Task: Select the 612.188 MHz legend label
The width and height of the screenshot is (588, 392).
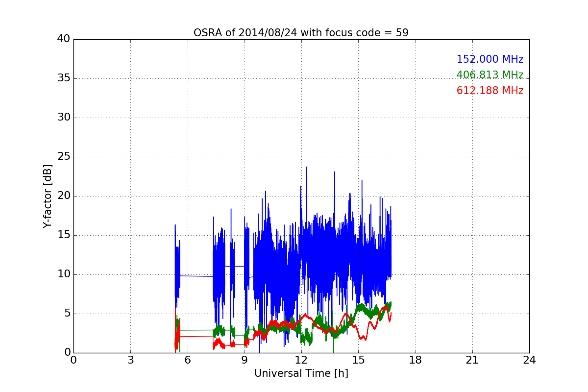Action: [490, 91]
